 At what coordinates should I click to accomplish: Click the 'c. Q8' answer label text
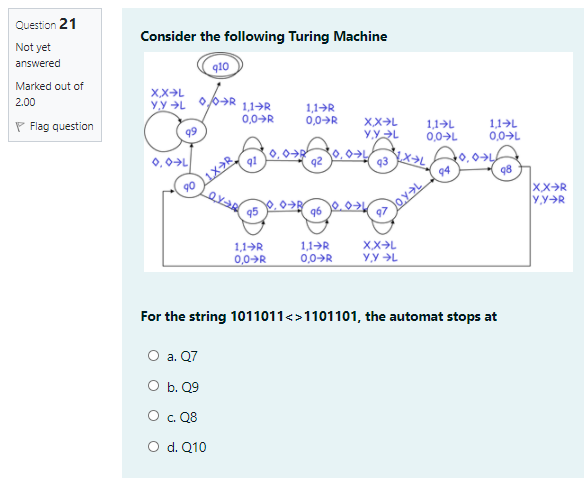[182, 417]
